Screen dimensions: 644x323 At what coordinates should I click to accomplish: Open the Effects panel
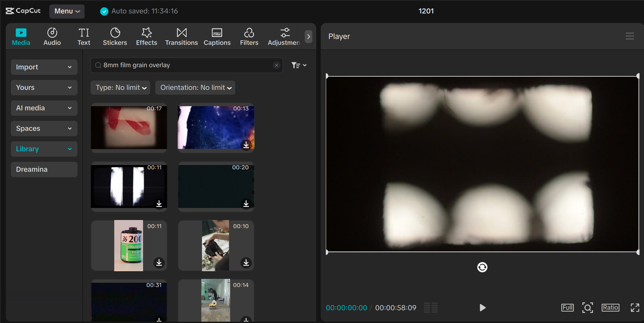click(x=146, y=36)
